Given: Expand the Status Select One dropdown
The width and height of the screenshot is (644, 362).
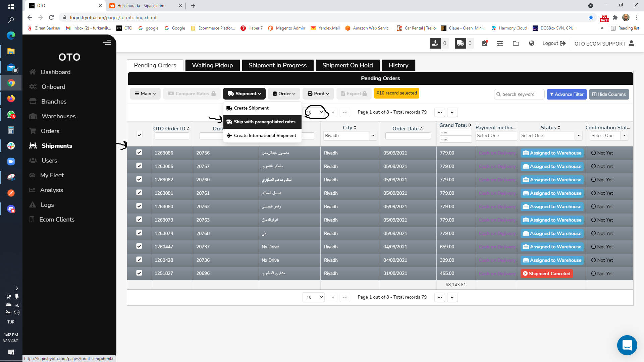Looking at the screenshot, I should tap(578, 136).
